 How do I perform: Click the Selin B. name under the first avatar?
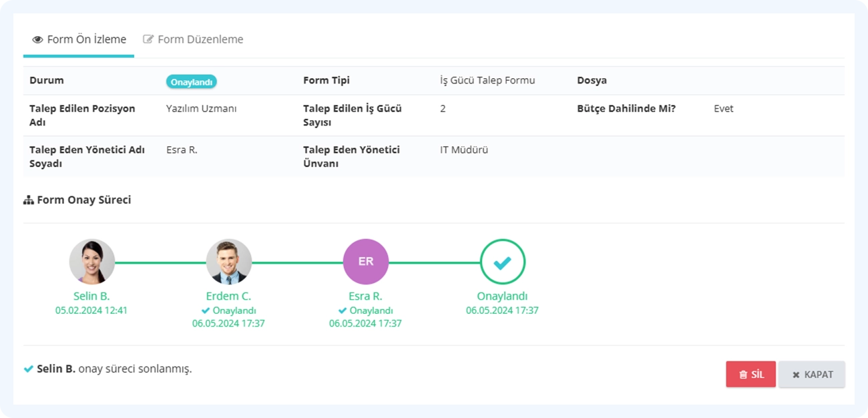(x=91, y=296)
